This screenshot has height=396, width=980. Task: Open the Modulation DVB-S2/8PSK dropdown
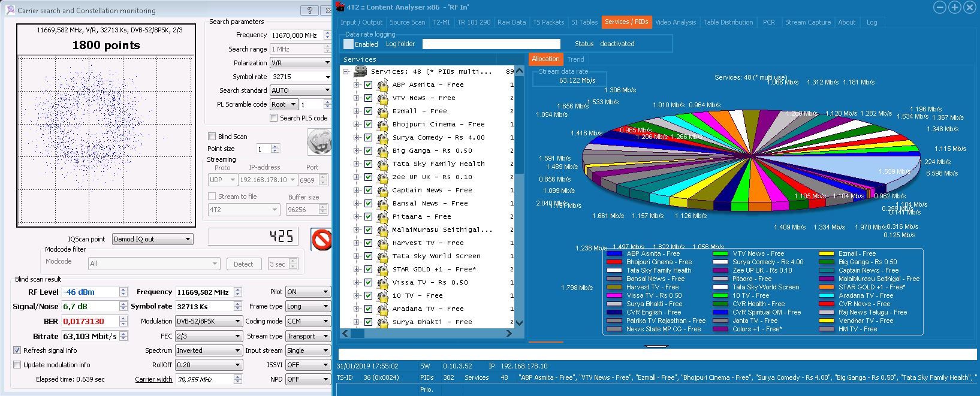(209, 321)
